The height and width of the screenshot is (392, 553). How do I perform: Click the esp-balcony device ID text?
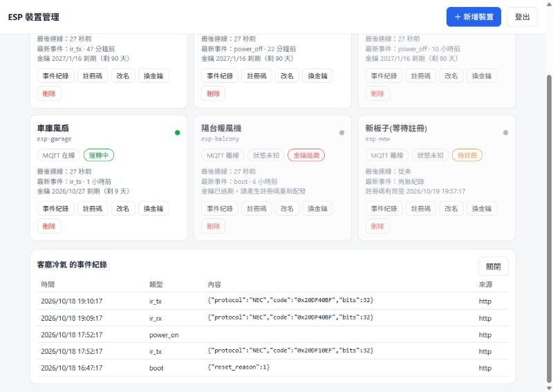click(x=220, y=139)
